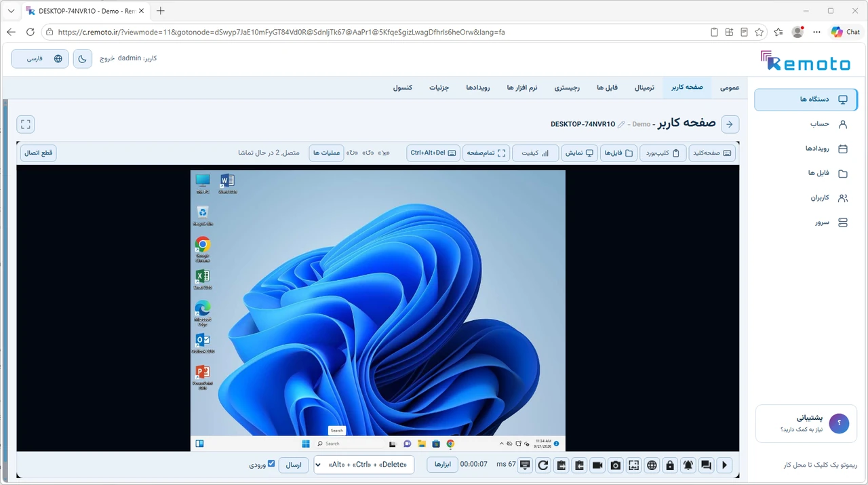Open the Alt+Ctrl+Delete key combination dropdown
This screenshot has width=868, height=485.
pos(364,465)
